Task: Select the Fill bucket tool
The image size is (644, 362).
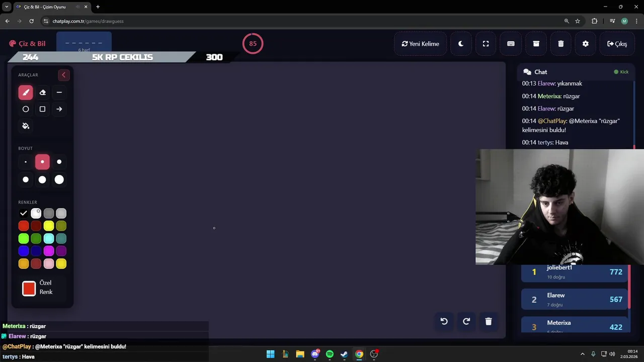Action: tap(26, 126)
